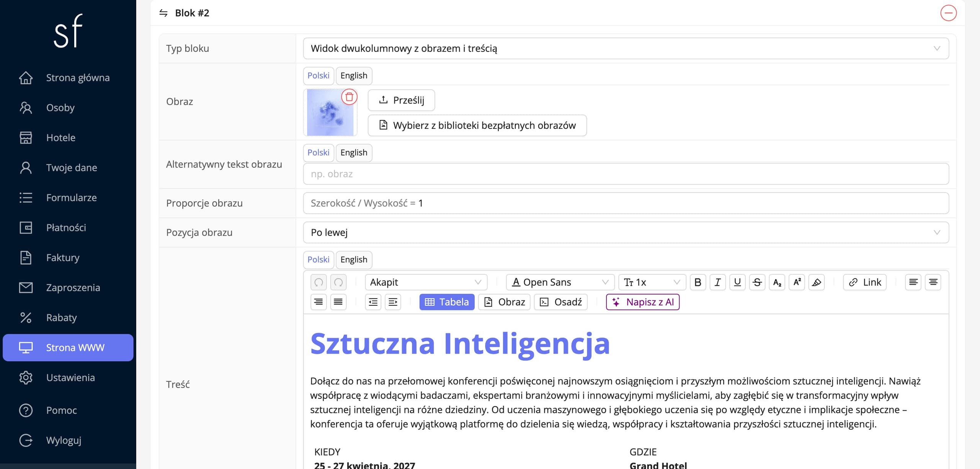Image resolution: width=980 pixels, height=469 pixels.
Task: Open Rabaty section
Action: pyautogui.click(x=68, y=318)
